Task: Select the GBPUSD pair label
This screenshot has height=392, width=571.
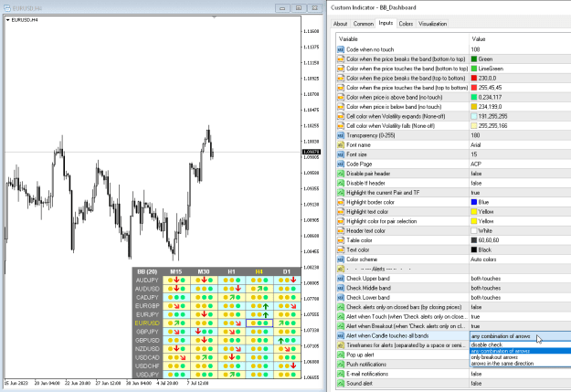Action: [x=147, y=340]
